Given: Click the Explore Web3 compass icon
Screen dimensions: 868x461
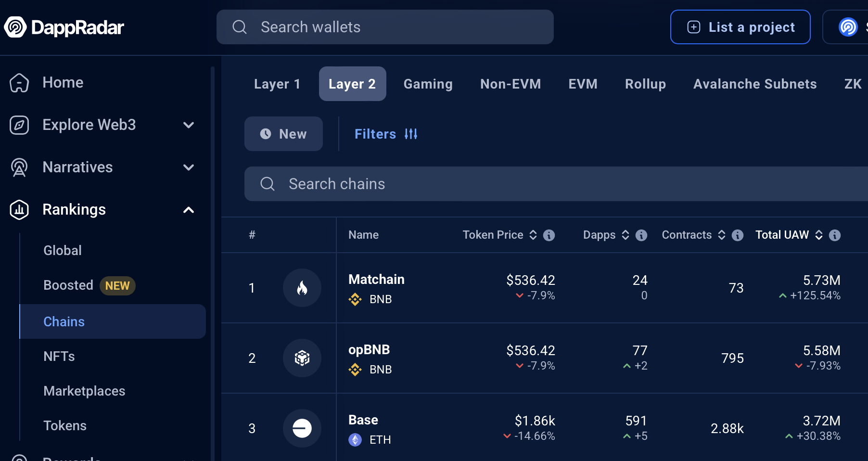Looking at the screenshot, I should coord(19,125).
